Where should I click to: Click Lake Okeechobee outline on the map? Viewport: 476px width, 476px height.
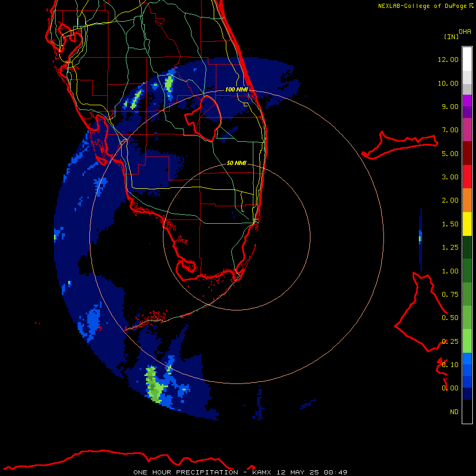204,119
